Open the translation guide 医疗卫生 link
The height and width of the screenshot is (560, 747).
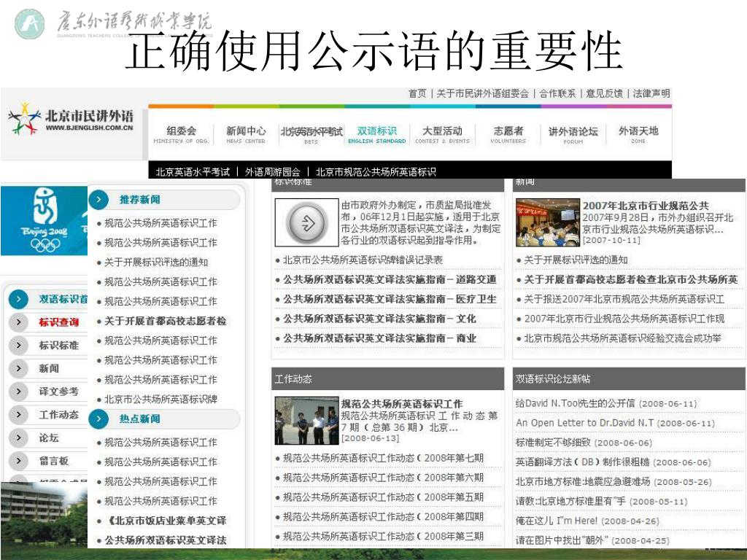390,299
